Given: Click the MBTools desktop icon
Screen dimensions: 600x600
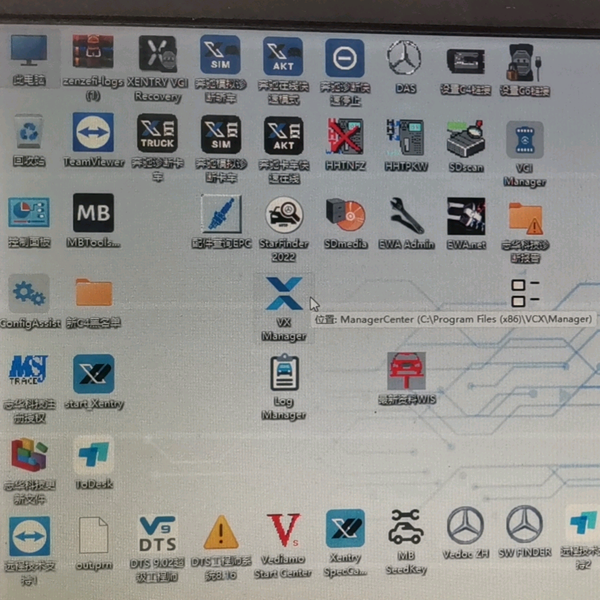Looking at the screenshot, I should click(93, 214).
